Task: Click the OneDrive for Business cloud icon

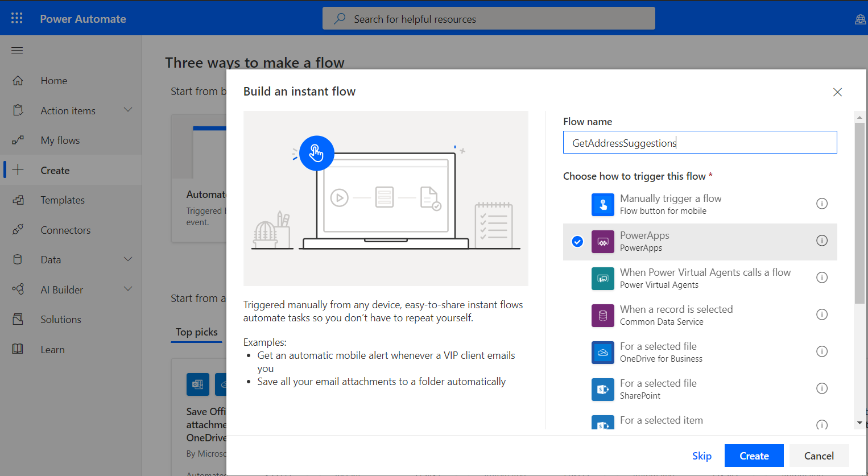Action: tap(602, 352)
